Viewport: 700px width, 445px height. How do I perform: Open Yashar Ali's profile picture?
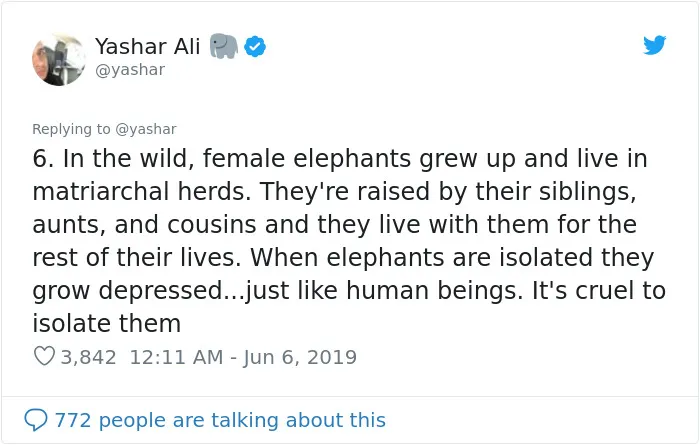59,59
